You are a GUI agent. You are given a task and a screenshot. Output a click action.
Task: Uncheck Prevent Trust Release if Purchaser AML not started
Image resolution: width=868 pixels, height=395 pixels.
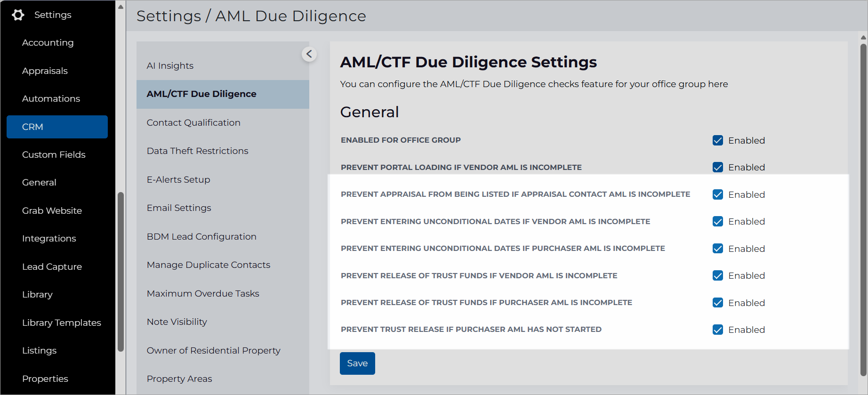718,330
